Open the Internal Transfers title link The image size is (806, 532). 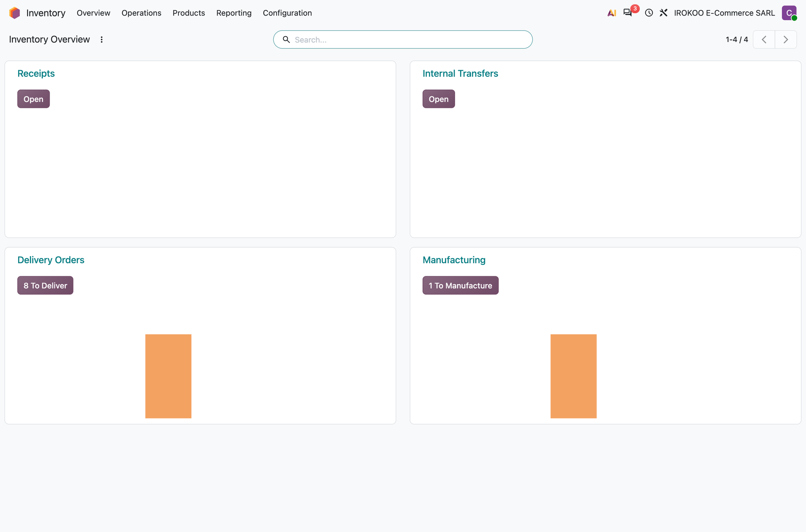coord(461,73)
